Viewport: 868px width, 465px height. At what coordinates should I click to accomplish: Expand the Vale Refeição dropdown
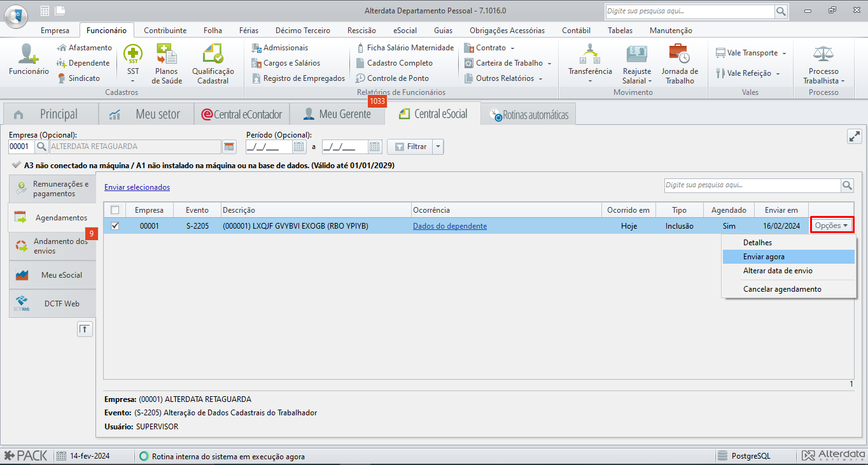(778, 73)
